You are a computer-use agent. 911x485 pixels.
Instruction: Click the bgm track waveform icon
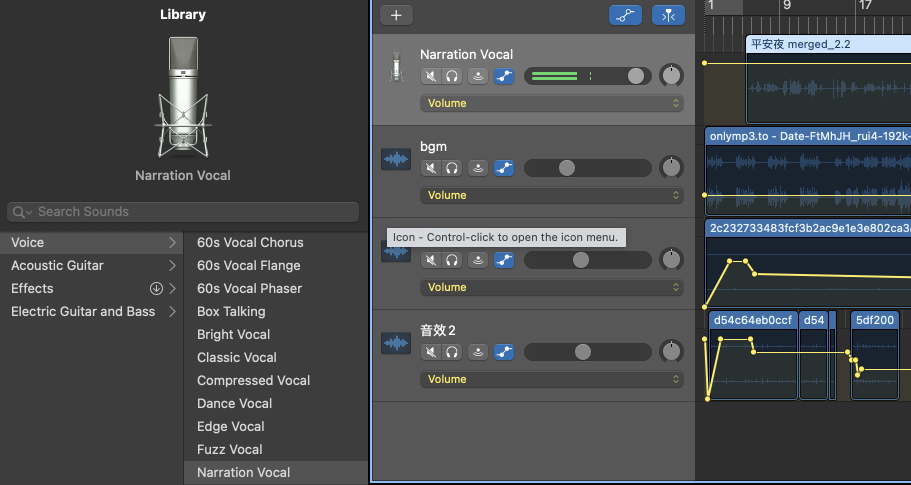[x=397, y=159]
